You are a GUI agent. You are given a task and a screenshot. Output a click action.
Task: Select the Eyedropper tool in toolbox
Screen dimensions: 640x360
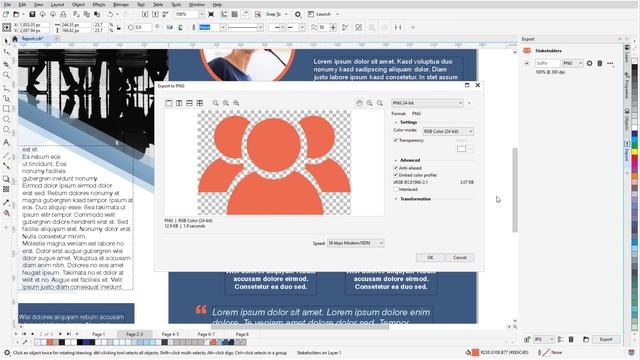pyautogui.click(x=6, y=202)
